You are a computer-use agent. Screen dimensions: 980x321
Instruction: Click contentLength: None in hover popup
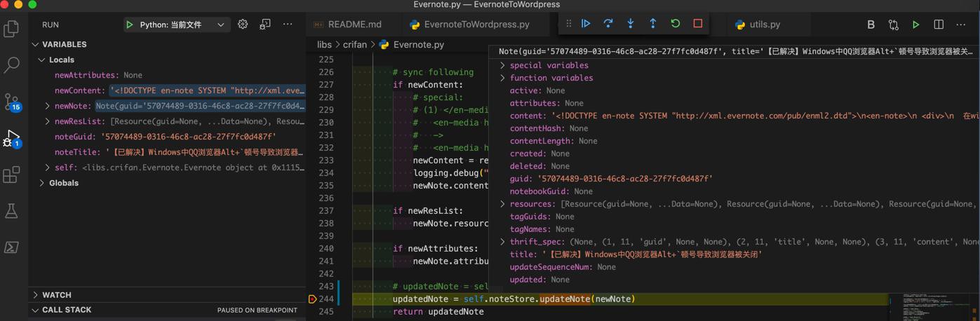(x=553, y=141)
